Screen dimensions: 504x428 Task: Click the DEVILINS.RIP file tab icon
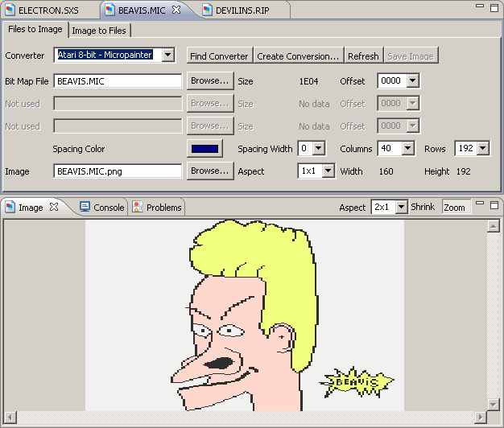(207, 11)
